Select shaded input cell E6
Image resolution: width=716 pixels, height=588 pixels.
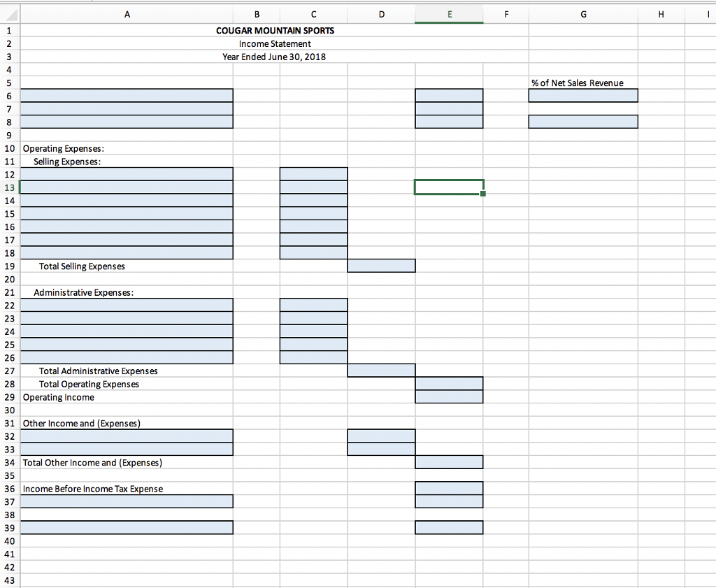coord(449,95)
